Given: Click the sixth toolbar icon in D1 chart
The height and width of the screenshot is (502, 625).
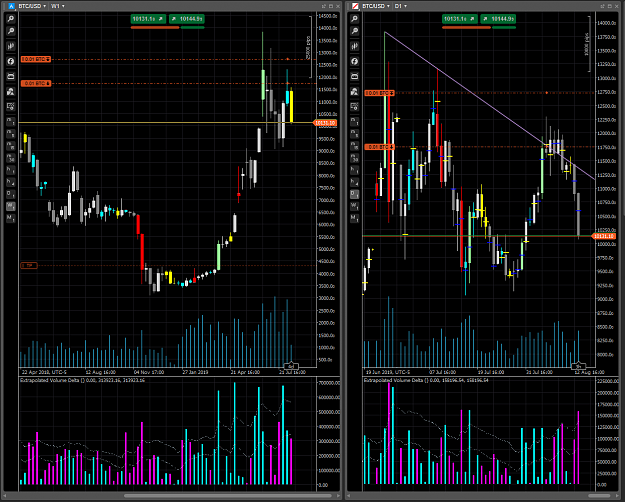Looking at the screenshot, I should point(354,91).
